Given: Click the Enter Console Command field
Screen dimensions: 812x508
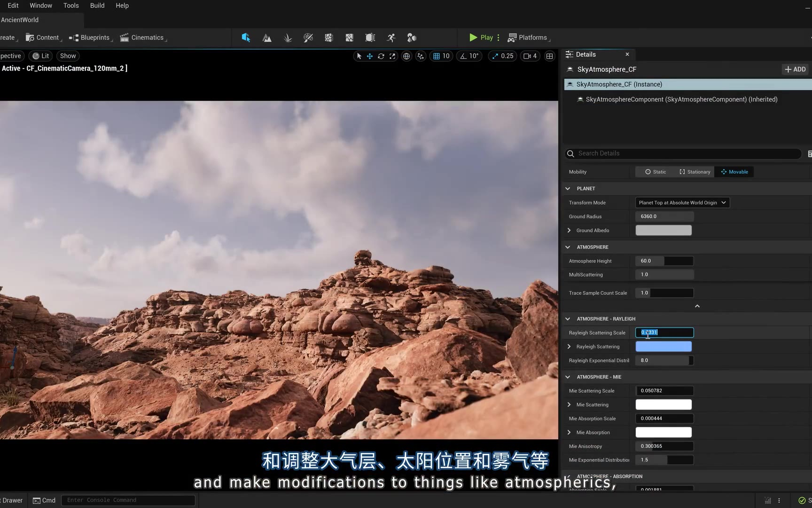Looking at the screenshot, I should pyautogui.click(x=128, y=500).
